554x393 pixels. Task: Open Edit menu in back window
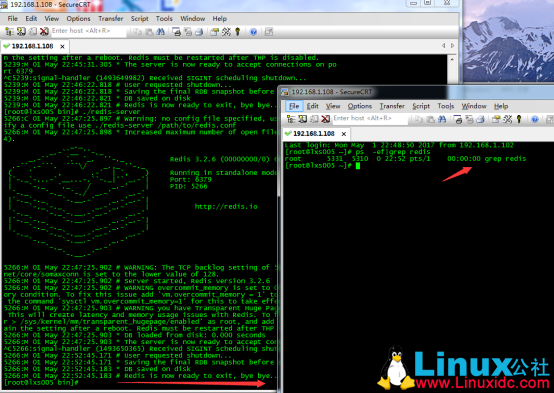click(x=31, y=19)
